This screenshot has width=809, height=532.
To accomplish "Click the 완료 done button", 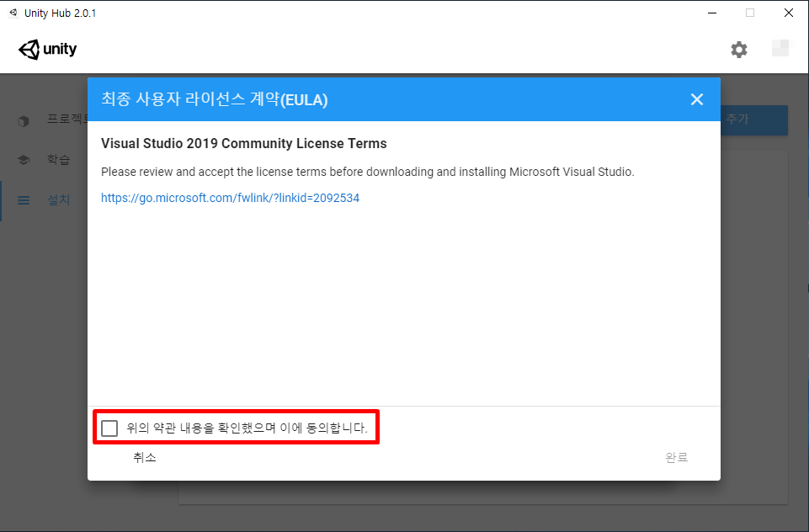I will tap(676, 457).
